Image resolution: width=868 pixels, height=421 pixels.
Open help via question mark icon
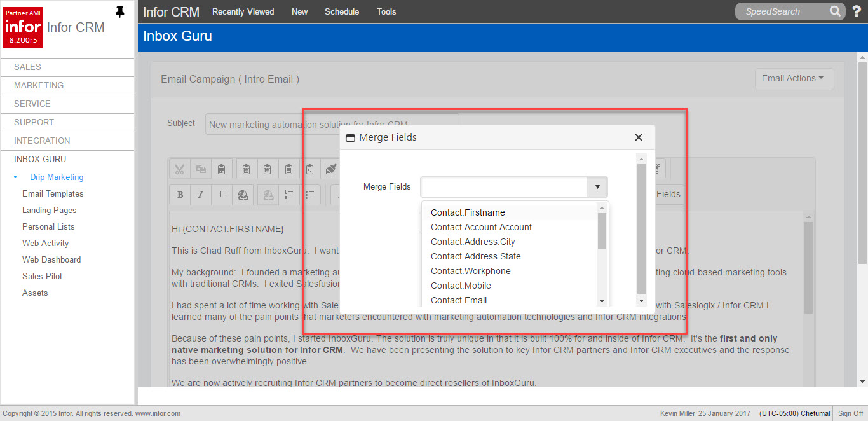coord(857,11)
